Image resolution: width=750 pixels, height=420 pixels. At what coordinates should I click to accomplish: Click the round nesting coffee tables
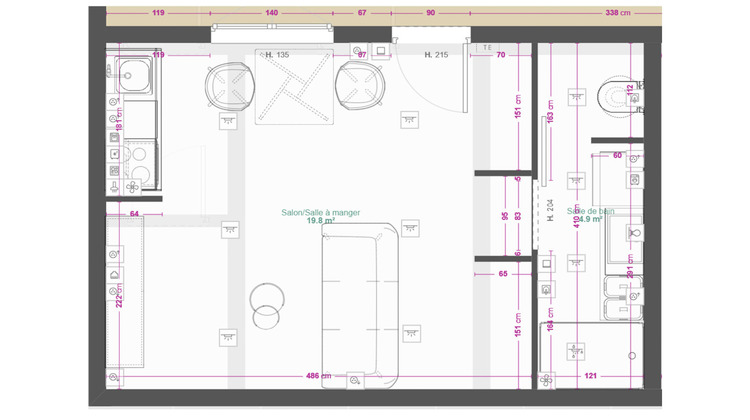[x=266, y=306]
